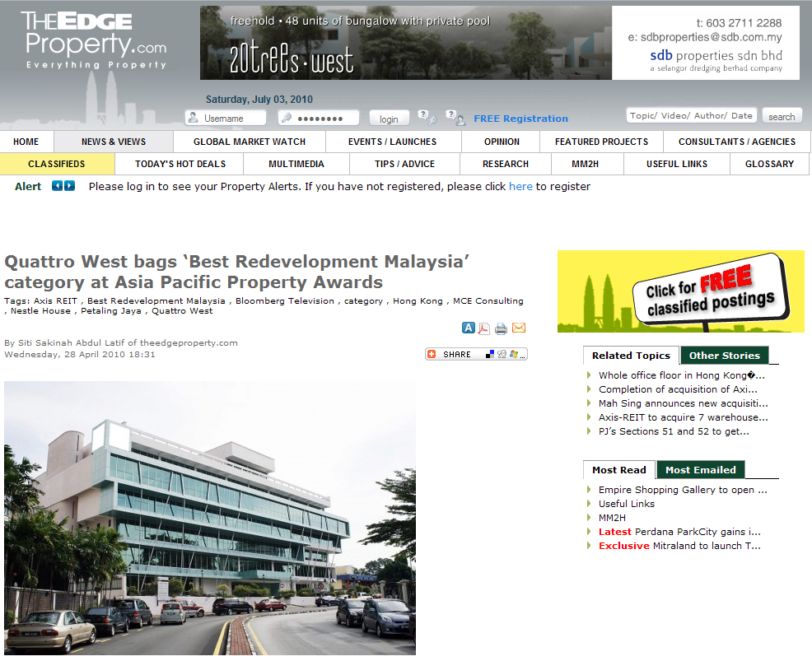Open TIPS / ADVICE menu

click(405, 164)
